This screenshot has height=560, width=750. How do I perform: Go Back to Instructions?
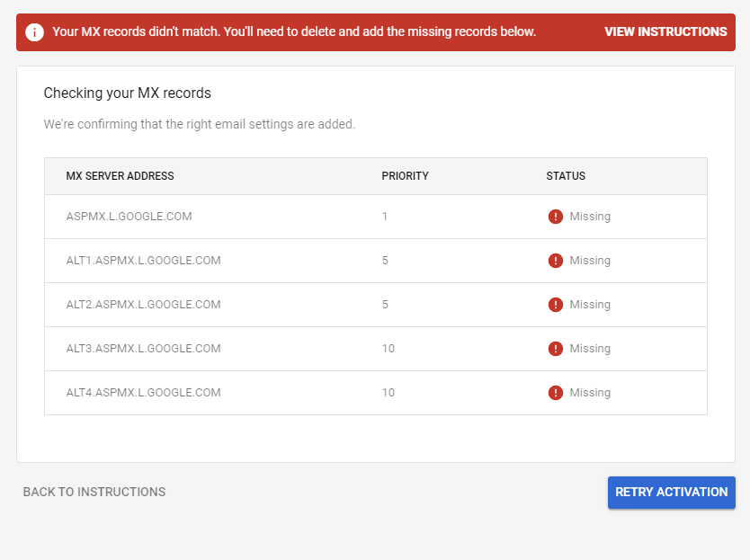(94, 492)
